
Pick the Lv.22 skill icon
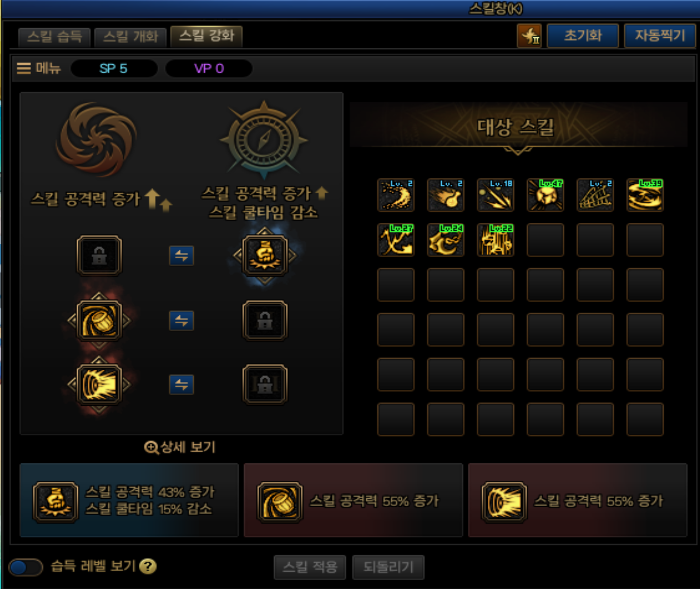point(495,240)
